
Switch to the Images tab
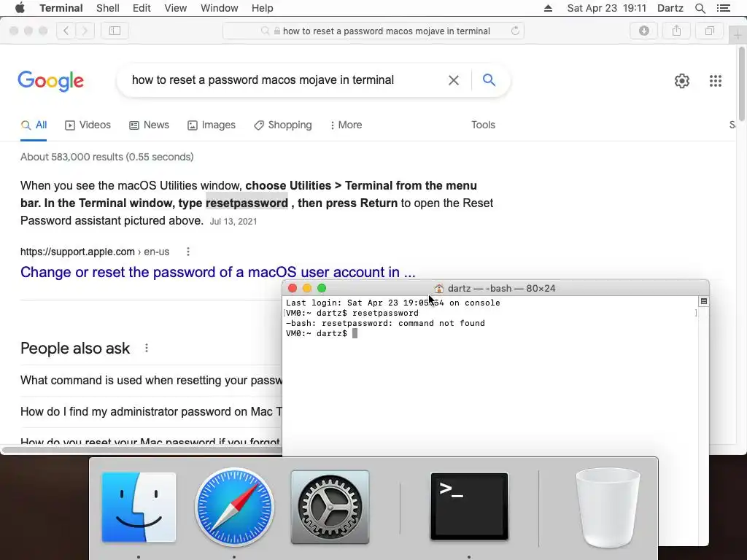[x=212, y=125]
